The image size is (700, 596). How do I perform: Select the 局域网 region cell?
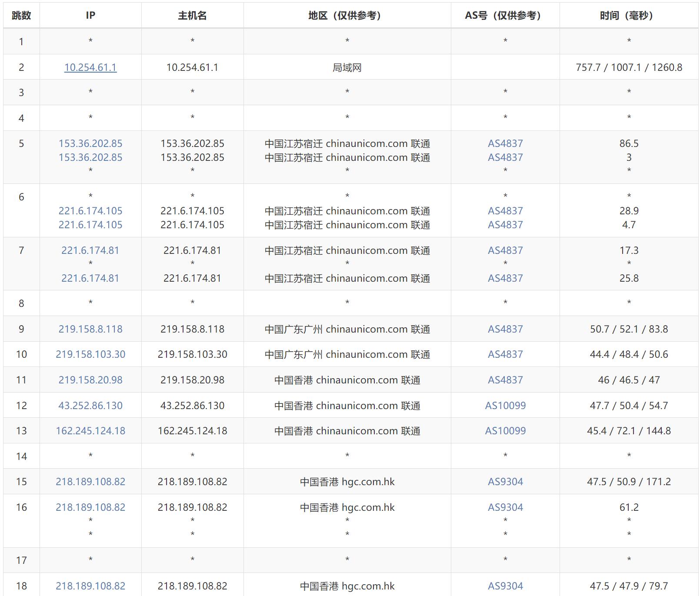(347, 67)
